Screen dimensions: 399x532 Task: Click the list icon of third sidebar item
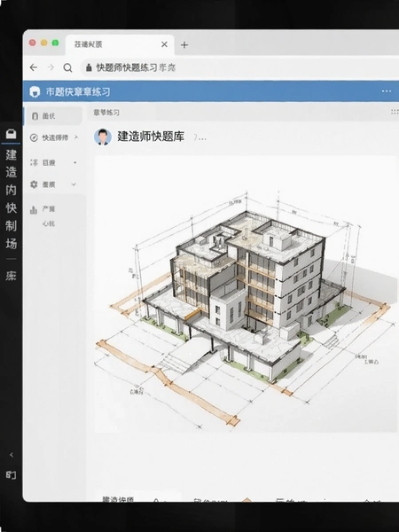pyautogui.click(x=34, y=163)
